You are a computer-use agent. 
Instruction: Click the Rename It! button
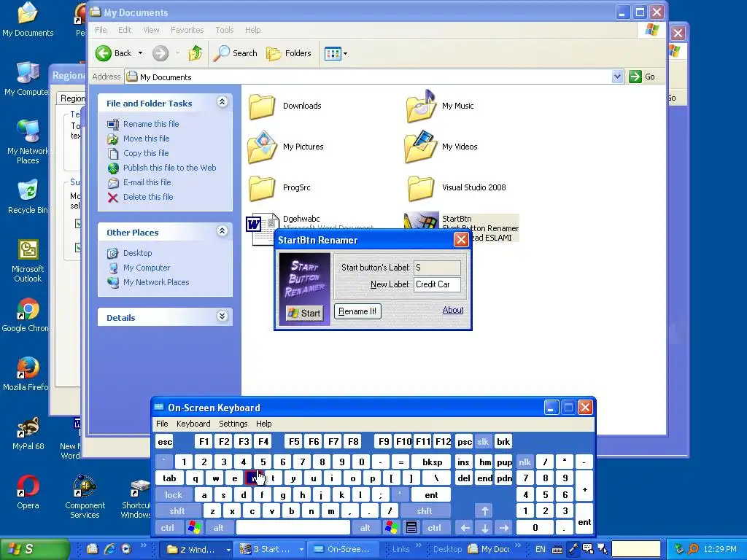[x=357, y=311]
